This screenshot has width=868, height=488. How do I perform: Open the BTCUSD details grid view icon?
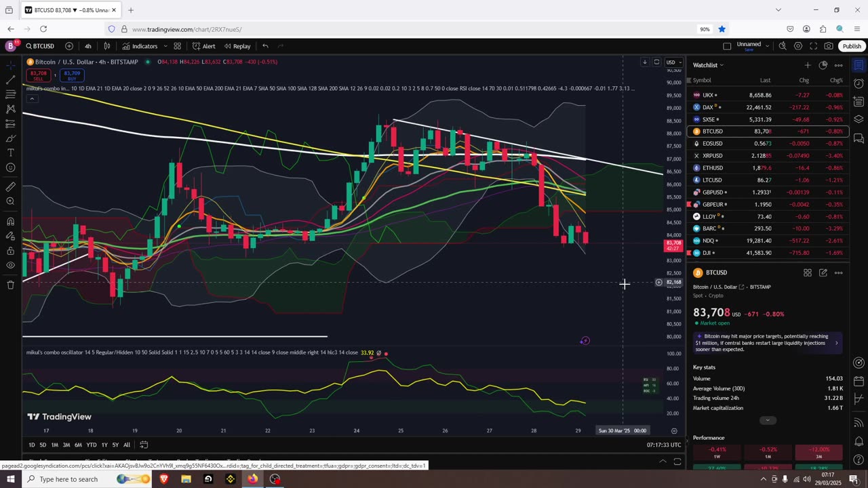point(808,272)
